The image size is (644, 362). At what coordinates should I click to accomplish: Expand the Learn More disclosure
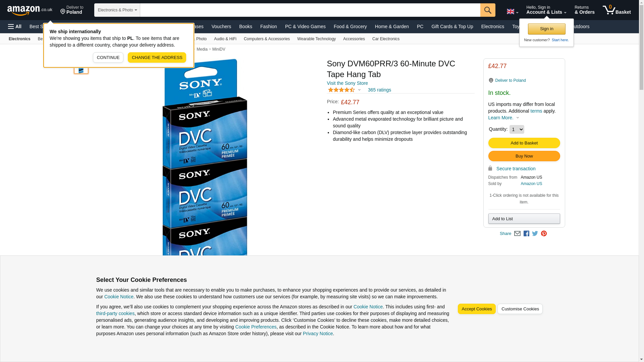click(x=503, y=118)
